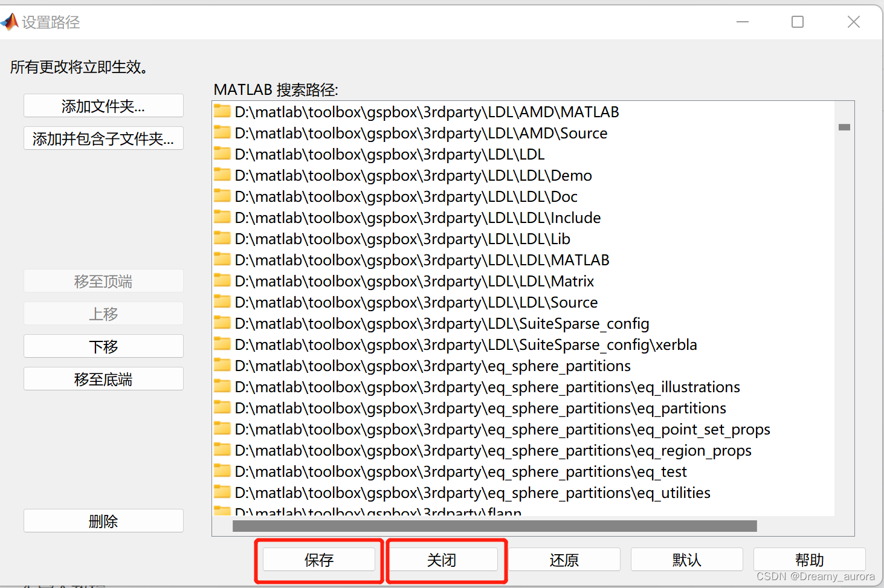Click the horizontal scrollbar below the path list
The height and width of the screenshot is (588, 884).
click(x=495, y=525)
